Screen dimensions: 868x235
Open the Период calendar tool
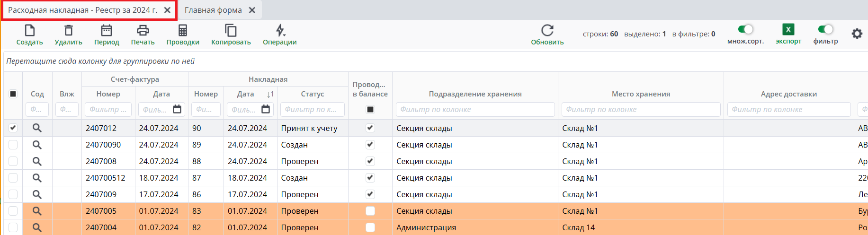point(107,31)
